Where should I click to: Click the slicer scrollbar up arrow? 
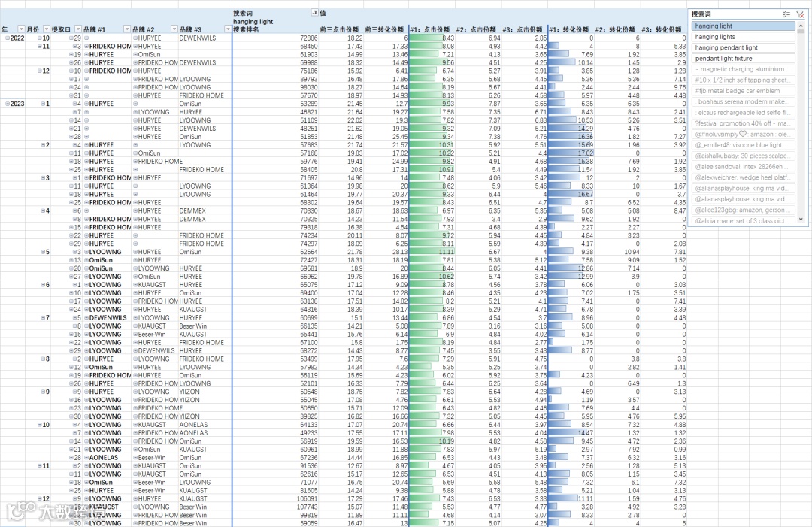(x=801, y=26)
